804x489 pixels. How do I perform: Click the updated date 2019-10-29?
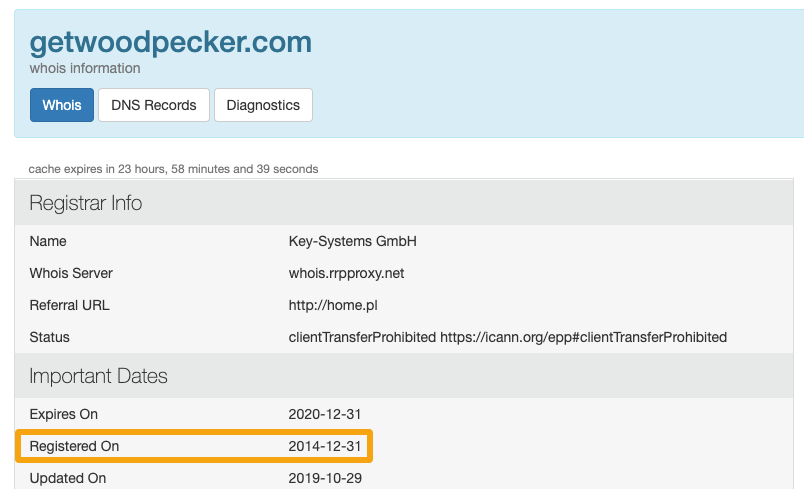[324, 478]
